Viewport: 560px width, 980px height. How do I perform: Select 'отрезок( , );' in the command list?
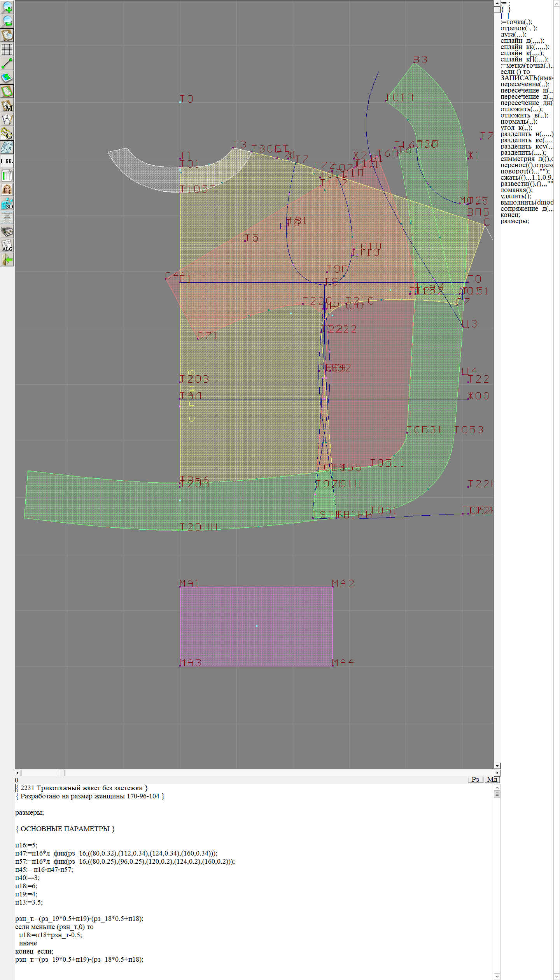(519, 28)
